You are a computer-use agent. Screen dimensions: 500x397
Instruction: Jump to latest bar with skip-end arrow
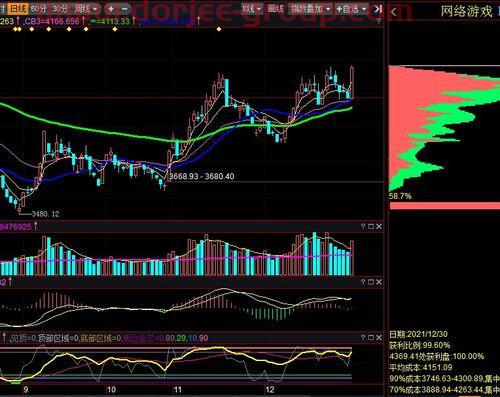[x=378, y=9]
